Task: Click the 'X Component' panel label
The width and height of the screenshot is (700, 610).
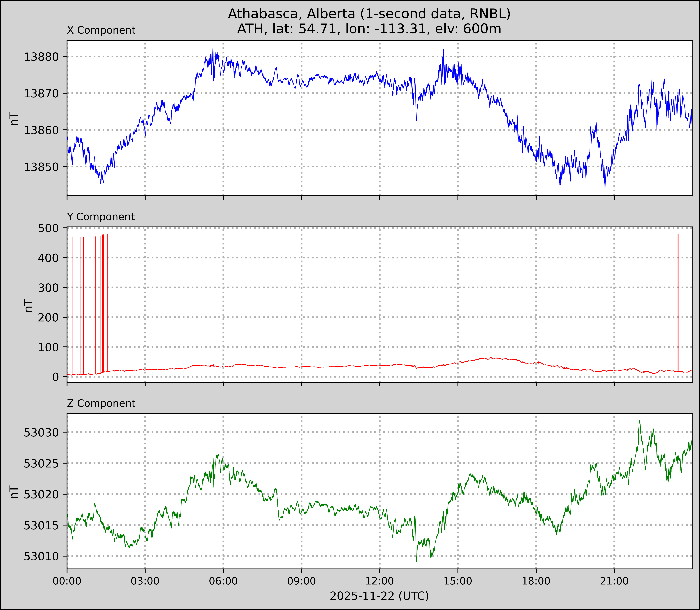Action: tap(101, 30)
